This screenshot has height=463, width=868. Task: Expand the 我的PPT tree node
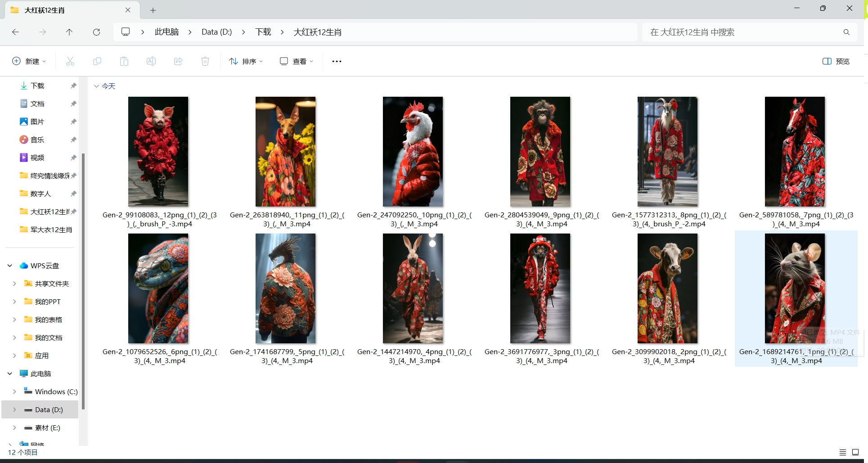click(14, 301)
